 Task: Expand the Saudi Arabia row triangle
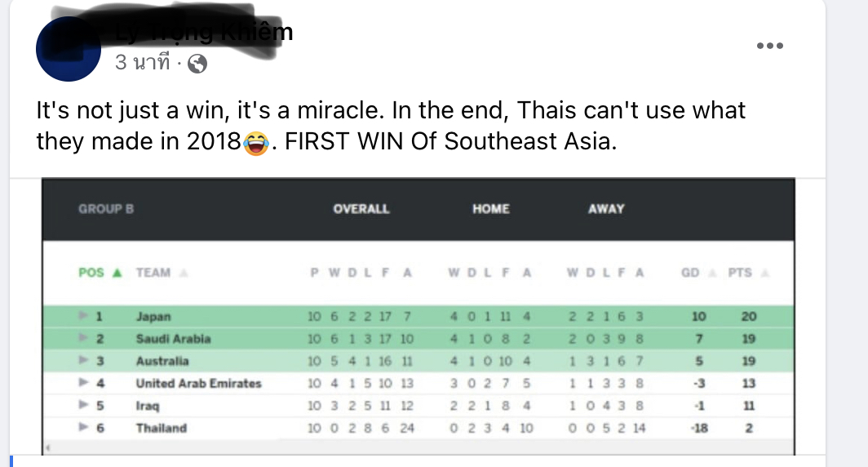tap(83, 338)
